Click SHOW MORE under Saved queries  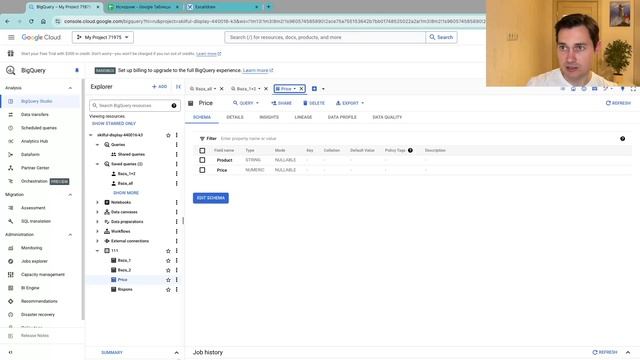pyautogui.click(x=126, y=193)
